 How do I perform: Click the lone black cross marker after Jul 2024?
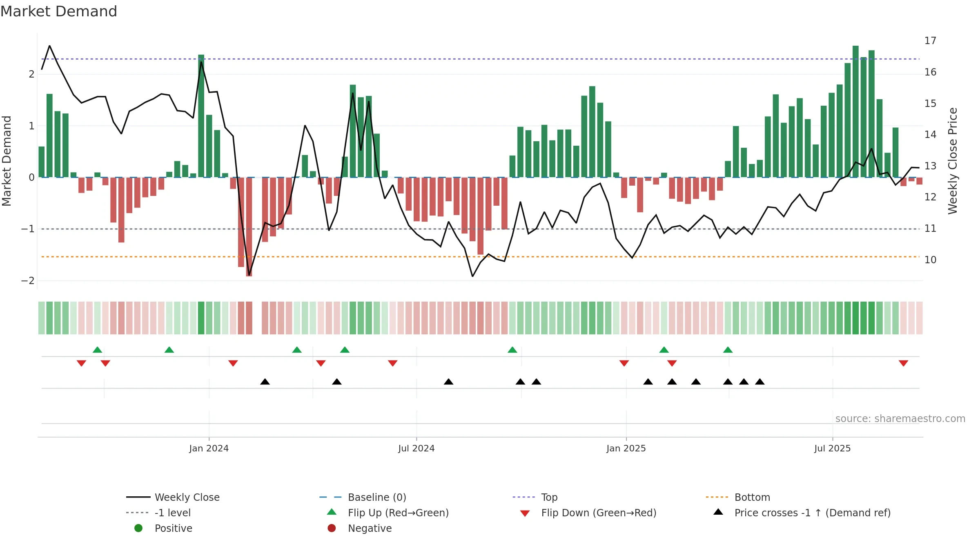tap(448, 382)
